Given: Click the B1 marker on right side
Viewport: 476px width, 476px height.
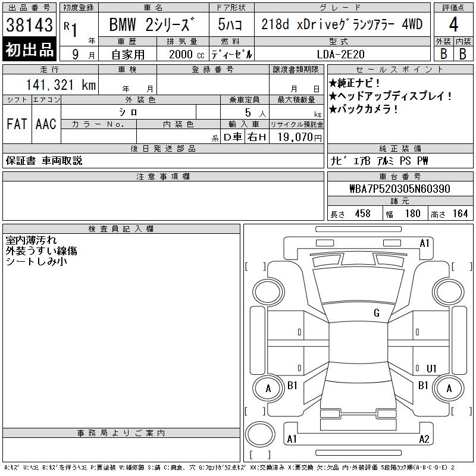Looking at the screenshot, I should click(x=423, y=386).
